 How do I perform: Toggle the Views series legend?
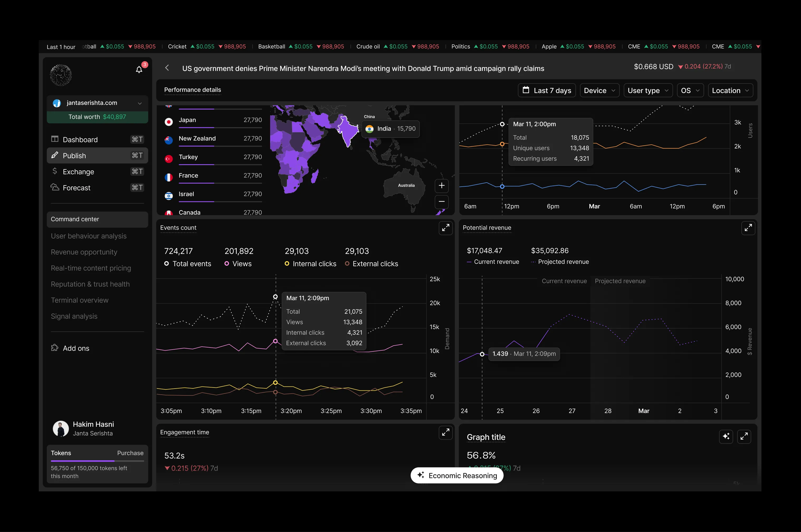(x=238, y=264)
